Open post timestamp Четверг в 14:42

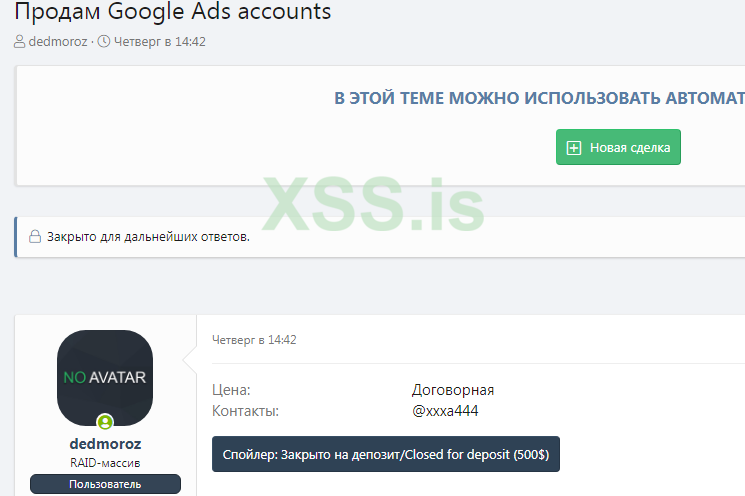pos(254,340)
